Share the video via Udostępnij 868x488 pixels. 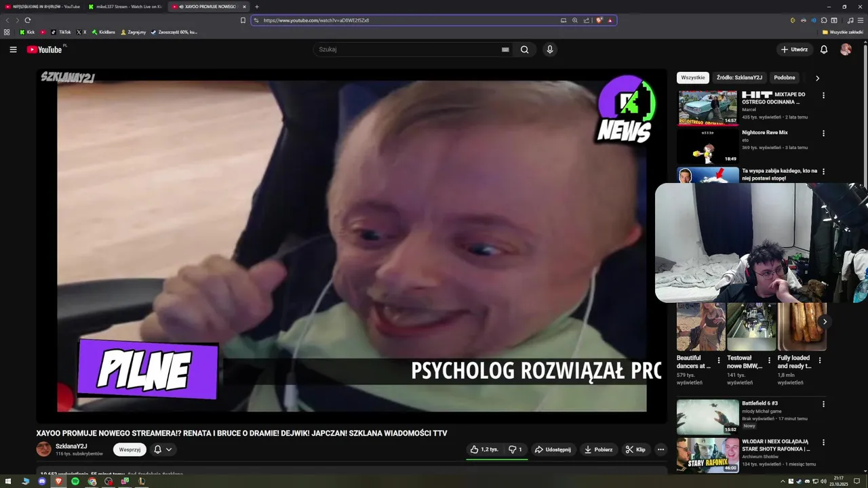pos(553,449)
